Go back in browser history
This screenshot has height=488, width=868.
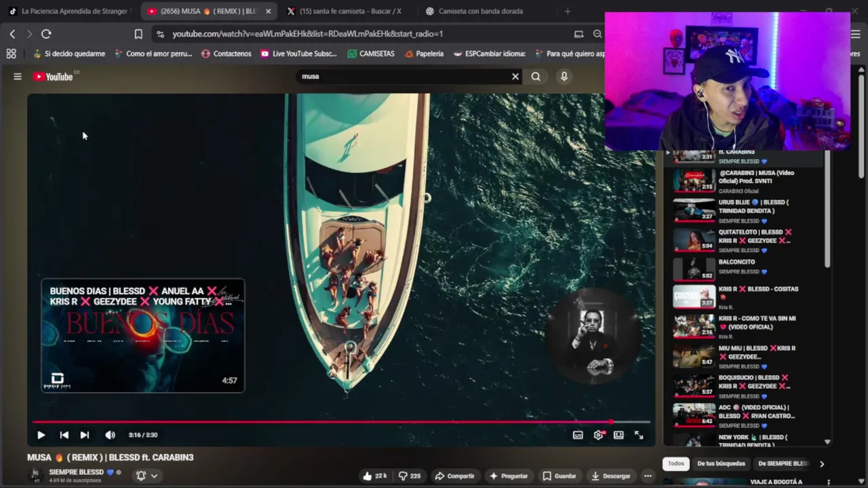(12, 34)
